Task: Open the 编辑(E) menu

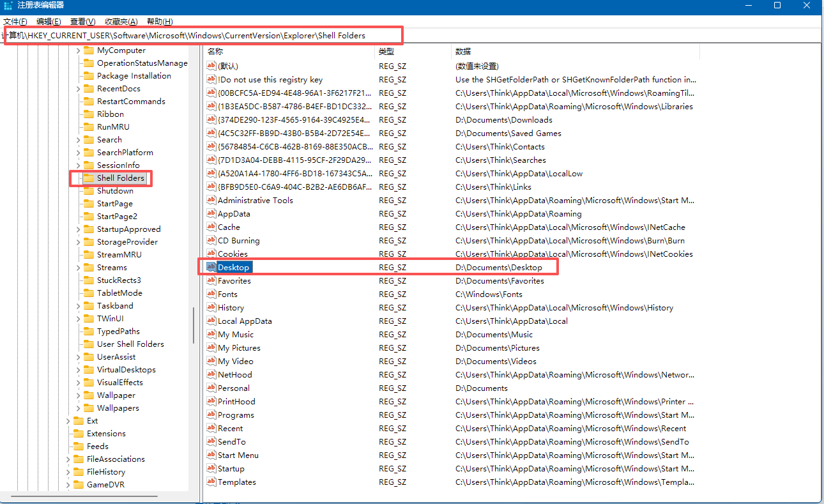Action: (x=49, y=22)
